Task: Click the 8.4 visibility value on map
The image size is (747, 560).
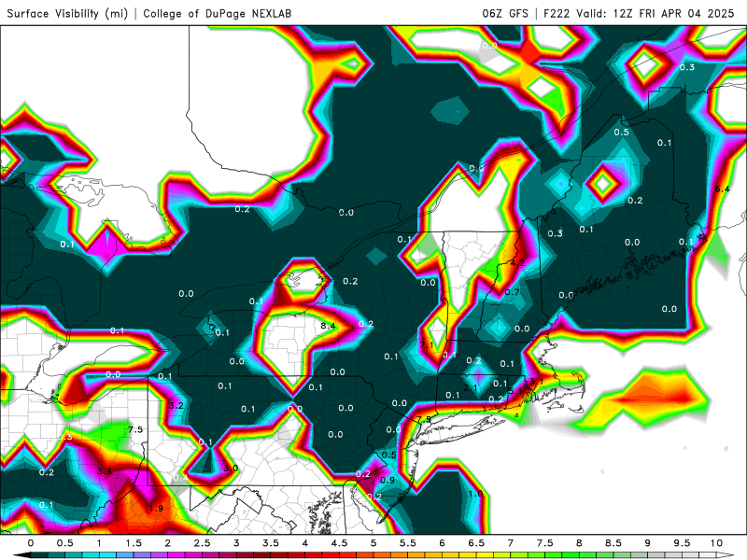Action: coord(328,326)
